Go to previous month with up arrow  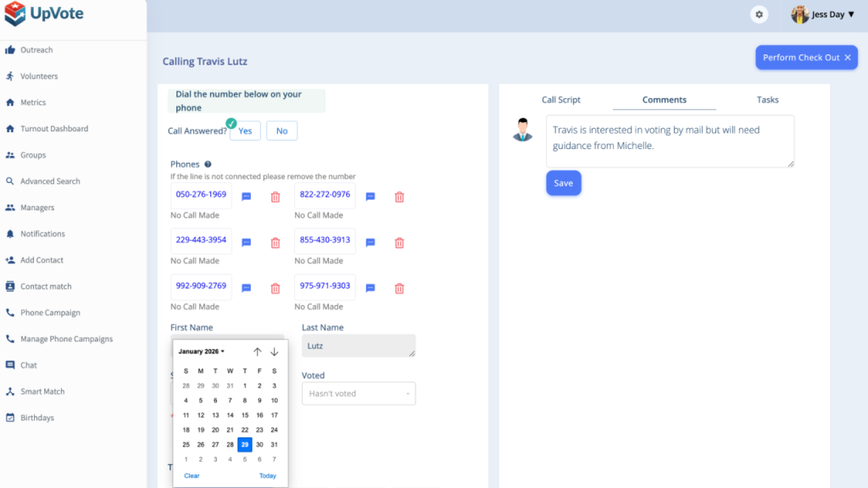[x=258, y=352]
